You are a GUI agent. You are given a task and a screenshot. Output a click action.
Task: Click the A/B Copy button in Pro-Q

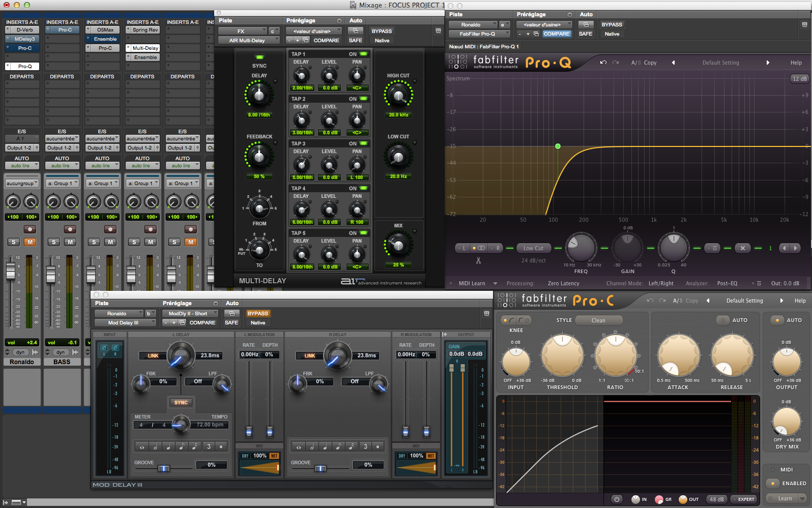pos(644,63)
